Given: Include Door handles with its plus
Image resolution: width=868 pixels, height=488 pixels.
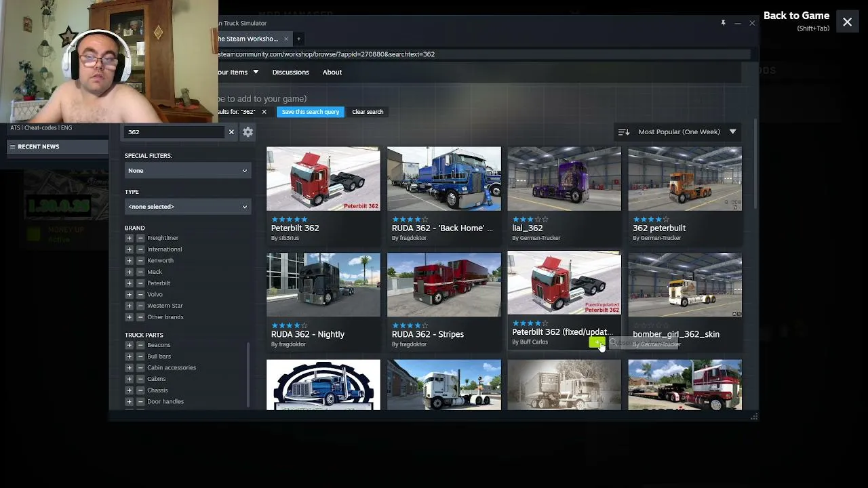Looking at the screenshot, I should pyautogui.click(x=129, y=401).
